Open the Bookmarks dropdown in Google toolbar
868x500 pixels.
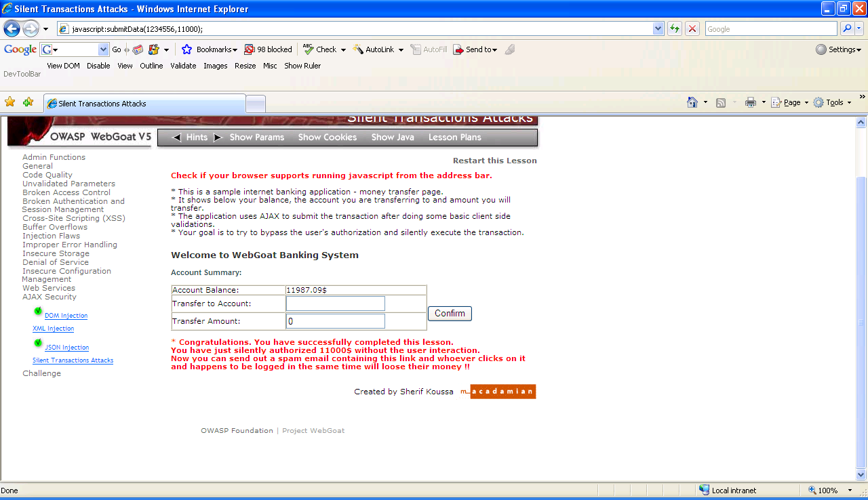point(210,49)
